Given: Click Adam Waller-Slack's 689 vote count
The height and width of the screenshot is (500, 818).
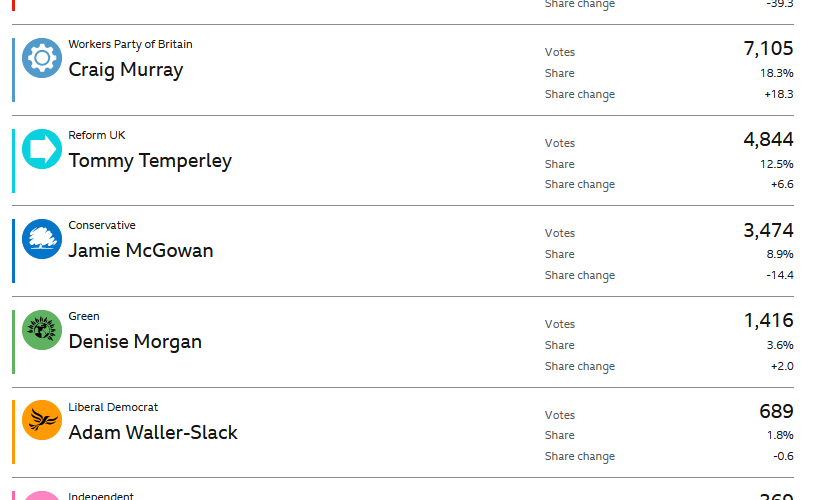Looking at the screenshot, I should [776, 412].
